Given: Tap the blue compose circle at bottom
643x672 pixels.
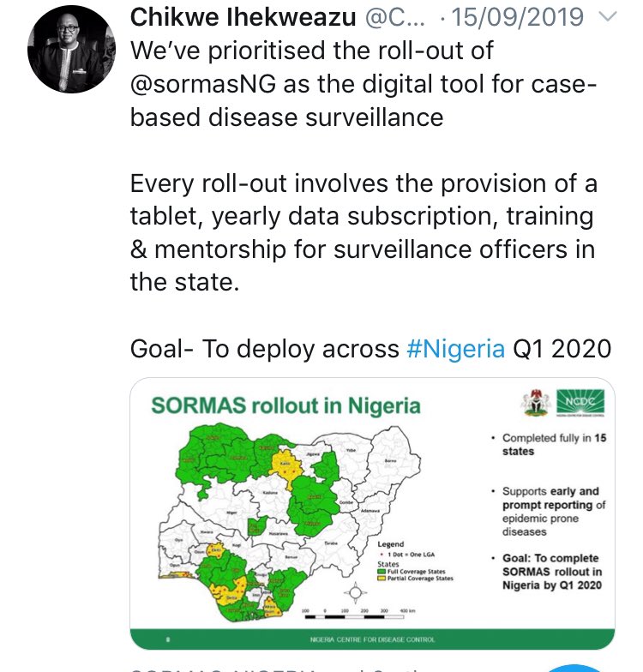Looking at the screenshot, I should click(575, 669).
